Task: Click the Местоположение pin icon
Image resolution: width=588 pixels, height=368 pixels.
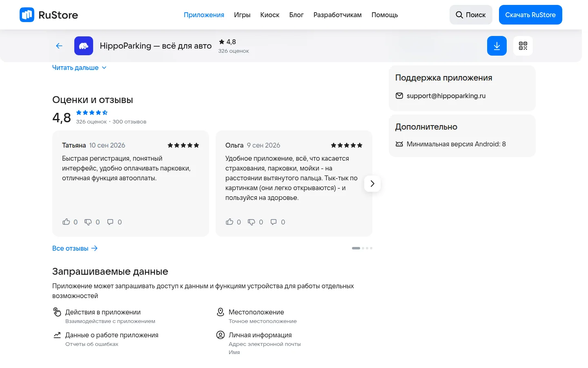Action: (x=220, y=312)
